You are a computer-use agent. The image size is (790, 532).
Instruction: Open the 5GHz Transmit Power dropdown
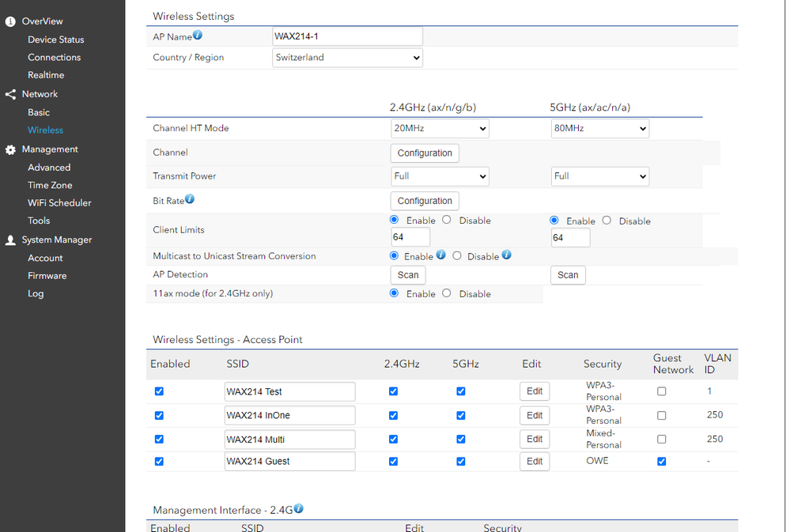(x=599, y=175)
